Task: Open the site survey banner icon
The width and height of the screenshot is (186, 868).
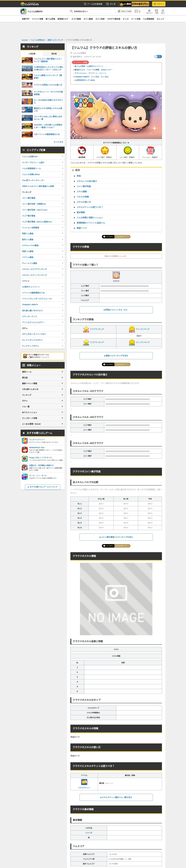Action: (25, 356)
